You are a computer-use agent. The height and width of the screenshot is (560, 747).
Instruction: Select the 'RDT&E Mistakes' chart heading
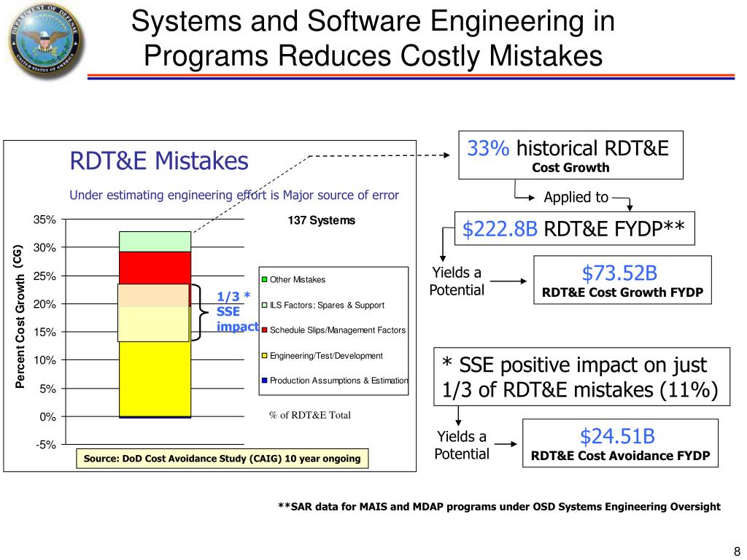click(x=159, y=160)
